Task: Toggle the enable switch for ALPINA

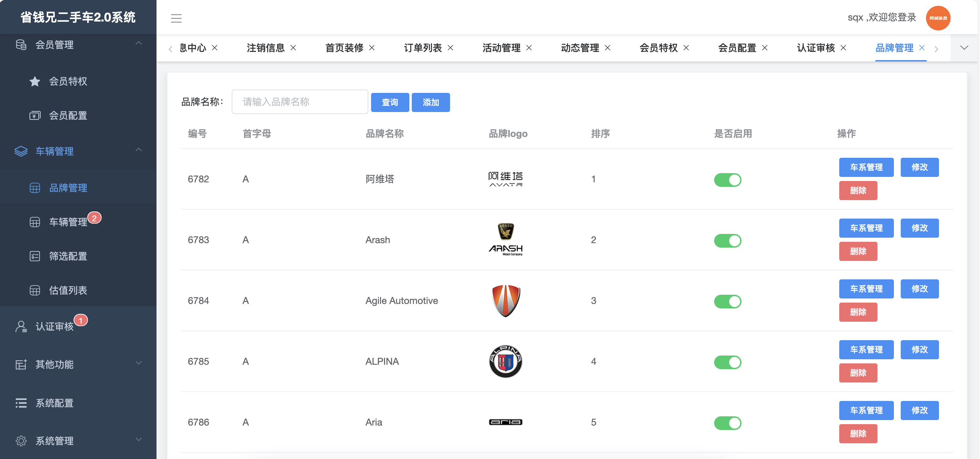Action: pyautogui.click(x=727, y=362)
